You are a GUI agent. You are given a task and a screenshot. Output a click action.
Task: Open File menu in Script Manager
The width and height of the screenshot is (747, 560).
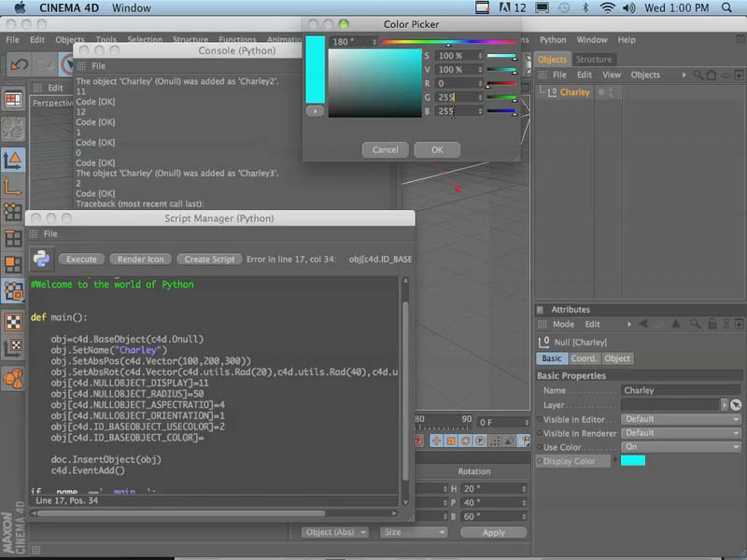pos(50,233)
